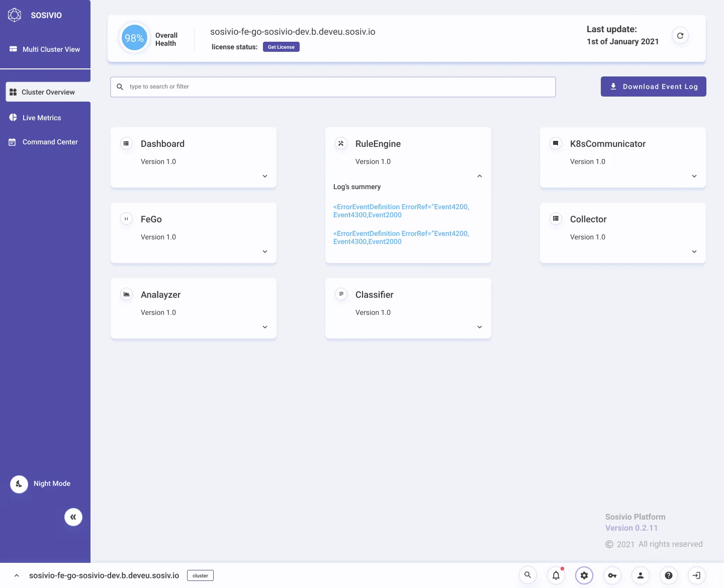This screenshot has width=724, height=588.
Task: Expand the K8sCommunicator card
Action: coord(694,176)
